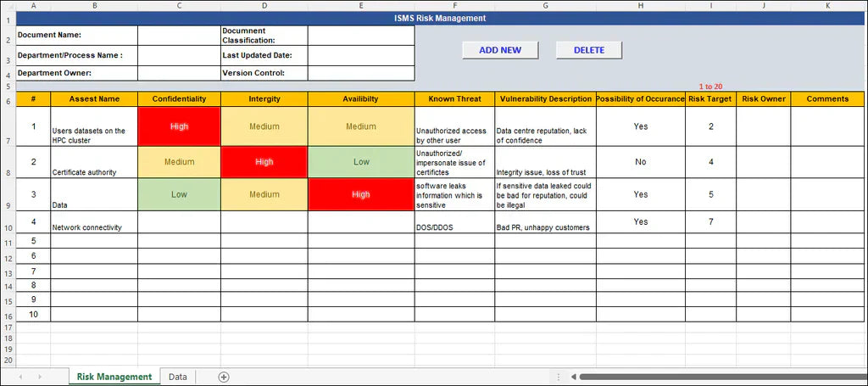Click the horizontal scrollbar left arrow

point(574,378)
